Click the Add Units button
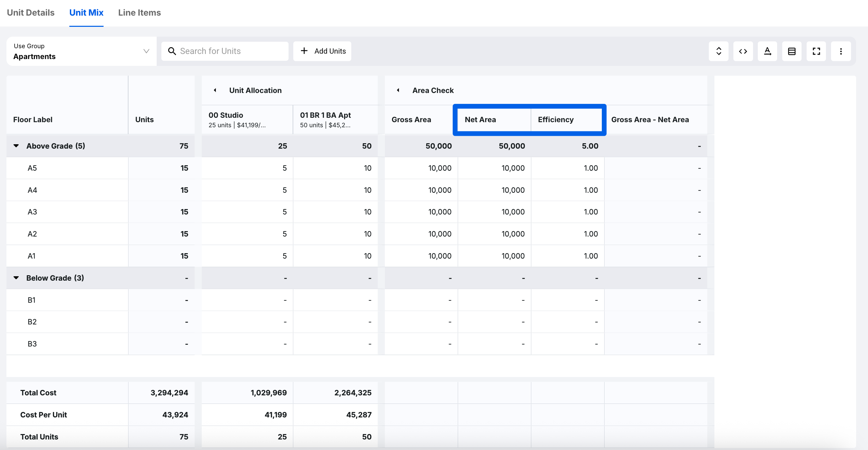 [322, 51]
